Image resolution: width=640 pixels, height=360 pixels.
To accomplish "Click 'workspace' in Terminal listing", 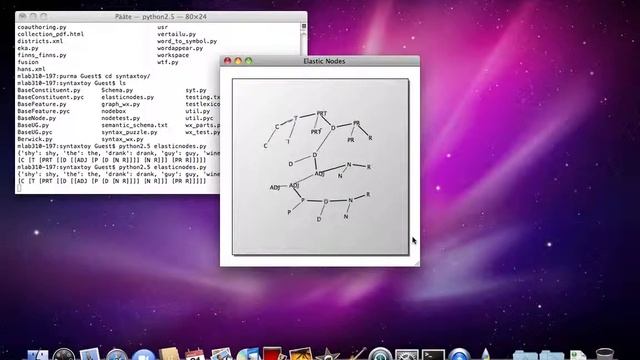I will 173,55.
